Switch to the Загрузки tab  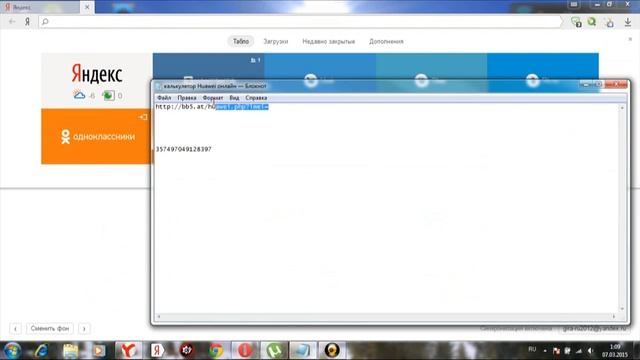[276, 41]
